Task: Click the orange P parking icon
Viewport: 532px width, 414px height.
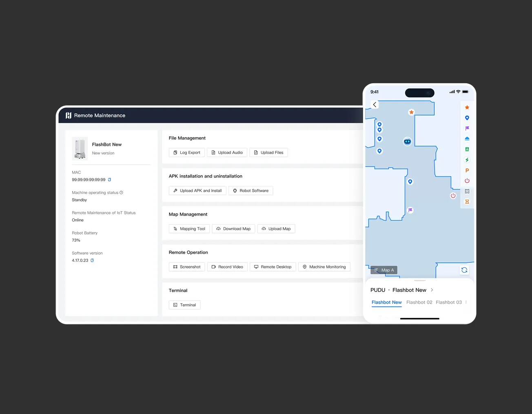Action: pos(467,170)
